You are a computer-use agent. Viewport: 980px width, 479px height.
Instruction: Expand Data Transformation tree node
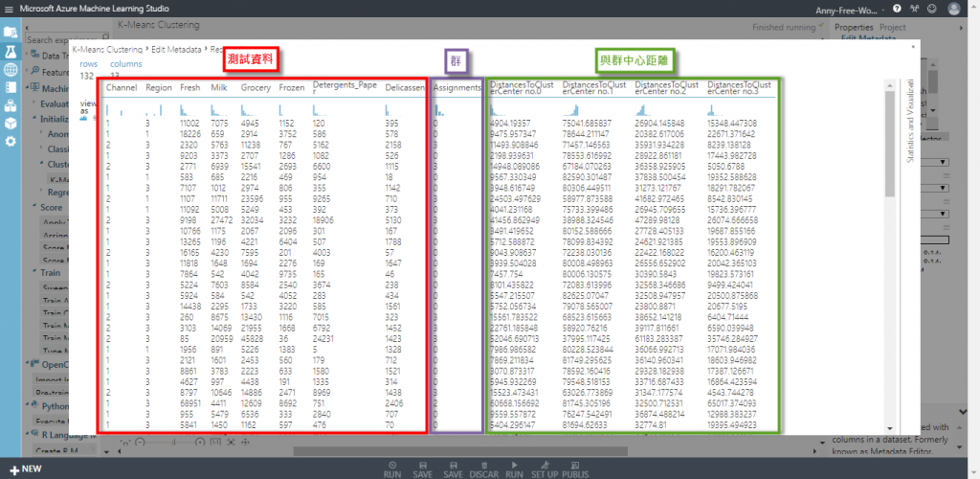[28, 56]
